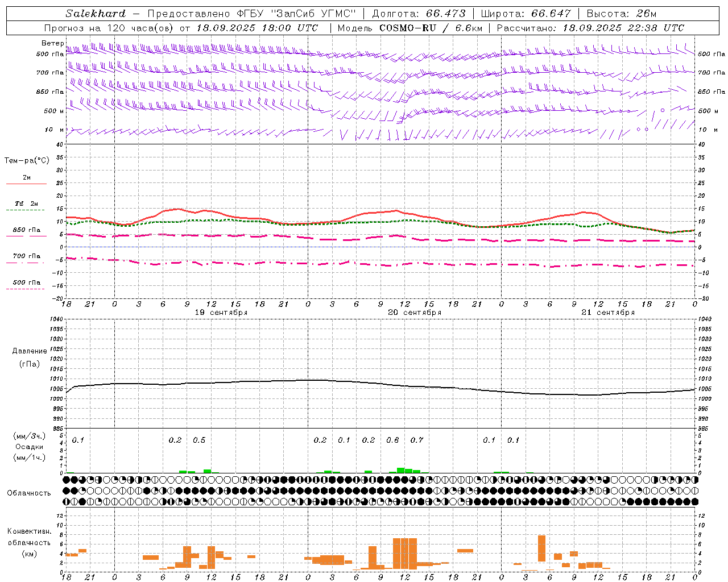Image resolution: width=728 pixels, height=582 pixels.
Task: Click the tallest orange convective bar on 21 сентября
Action: [541, 548]
